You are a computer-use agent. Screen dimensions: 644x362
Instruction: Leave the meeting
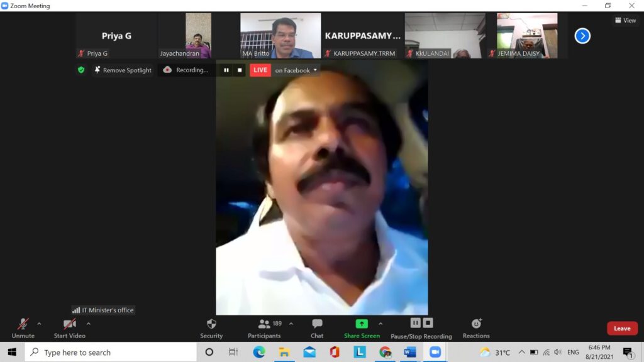point(621,328)
